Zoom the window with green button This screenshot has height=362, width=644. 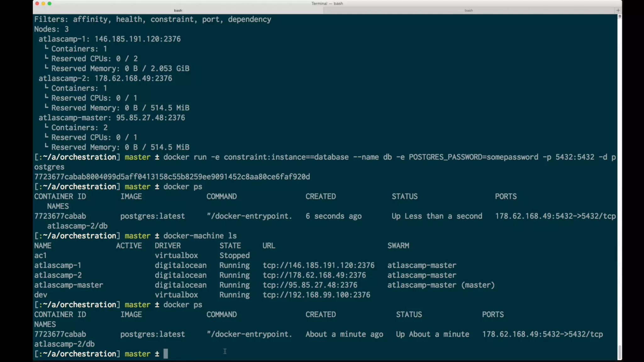(49, 3)
